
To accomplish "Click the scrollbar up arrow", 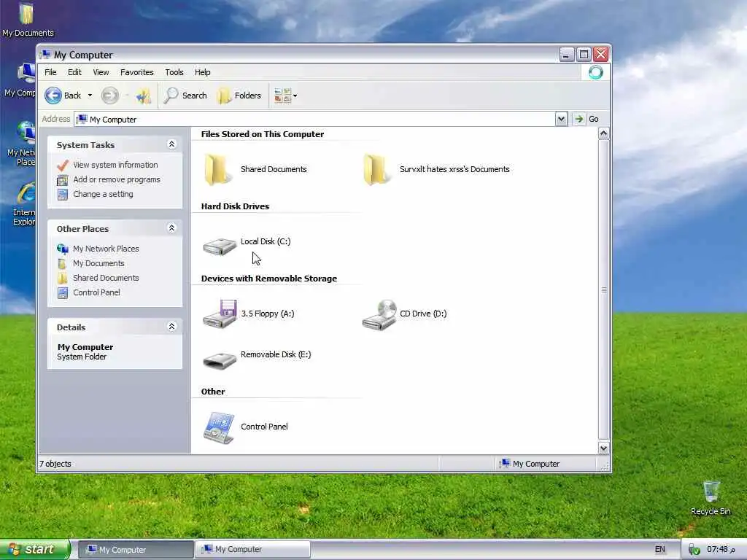I will (x=603, y=133).
